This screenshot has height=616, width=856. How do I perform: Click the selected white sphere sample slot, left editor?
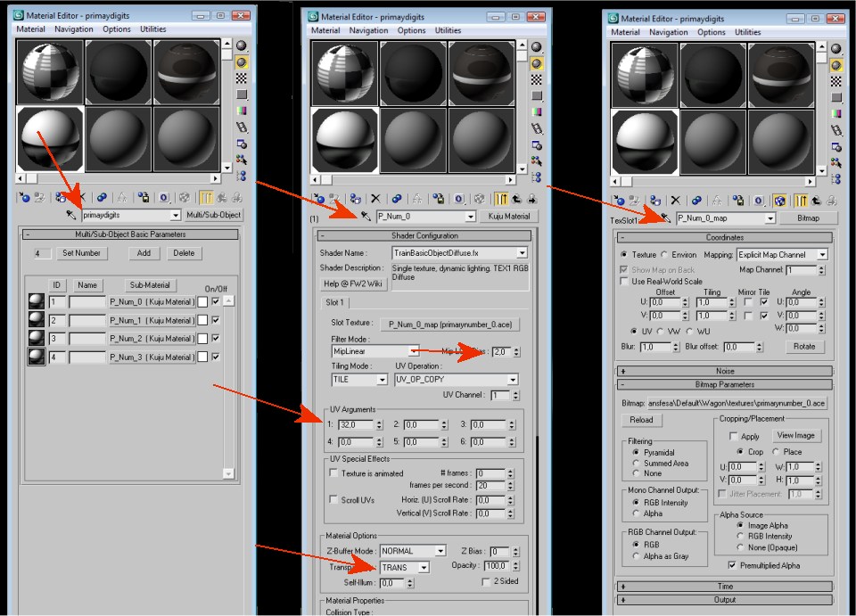click(x=51, y=138)
